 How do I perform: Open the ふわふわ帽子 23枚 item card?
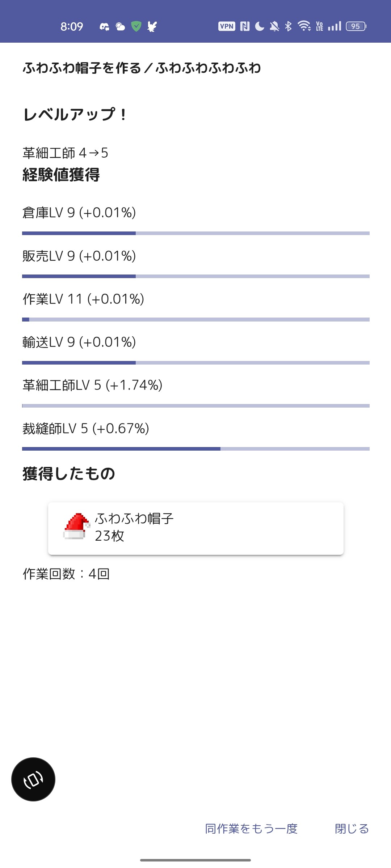click(x=196, y=528)
